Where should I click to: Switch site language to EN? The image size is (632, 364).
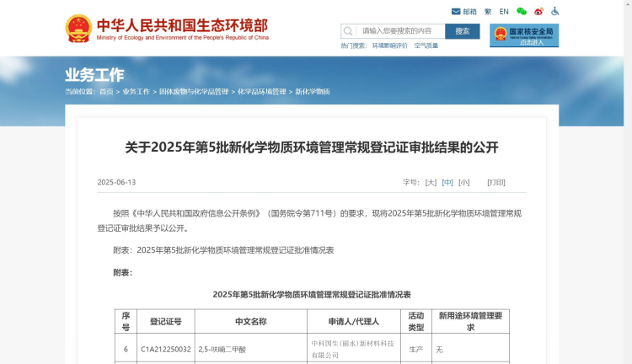pos(504,12)
